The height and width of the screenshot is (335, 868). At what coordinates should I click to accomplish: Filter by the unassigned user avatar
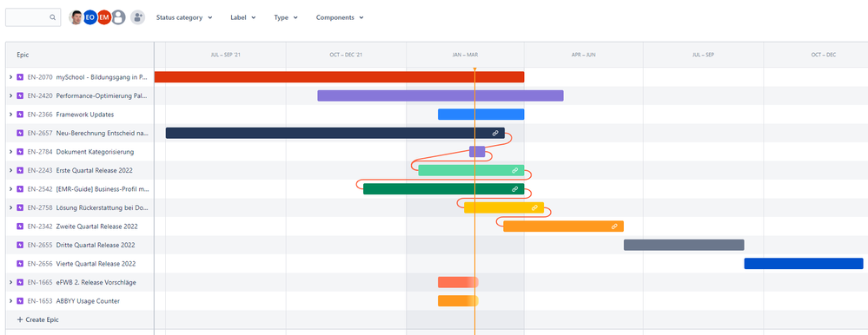(118, 17)
